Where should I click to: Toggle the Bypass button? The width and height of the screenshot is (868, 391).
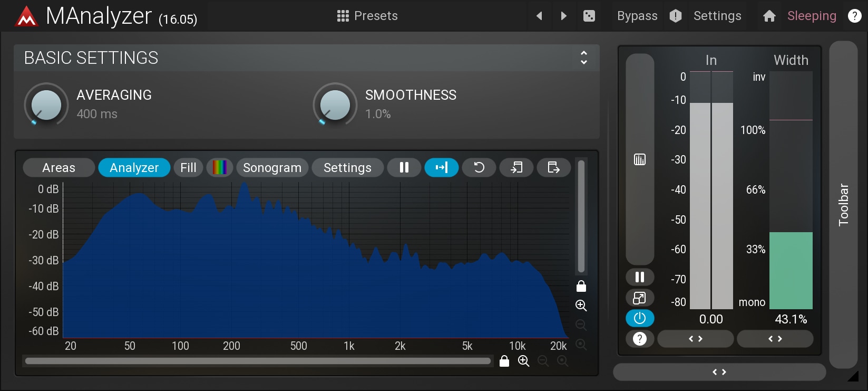(637, 16)
